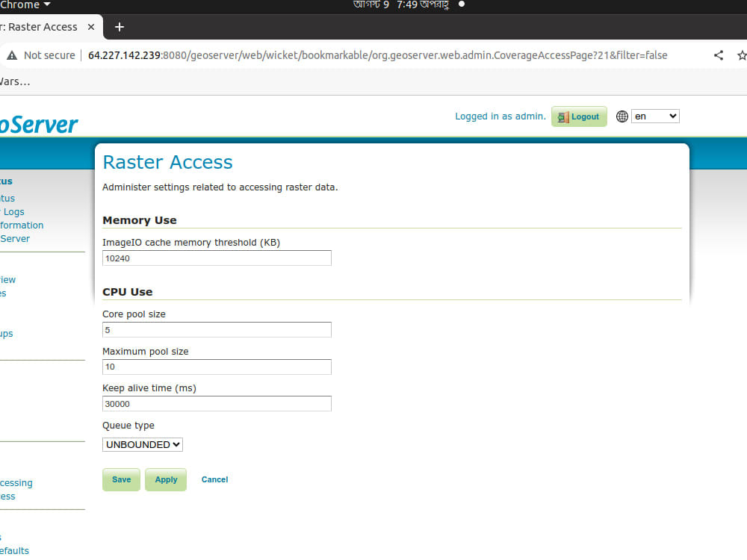Open the Chrome application menu
This screenshot has width=747, height=560.
click(x=25, y=5)
